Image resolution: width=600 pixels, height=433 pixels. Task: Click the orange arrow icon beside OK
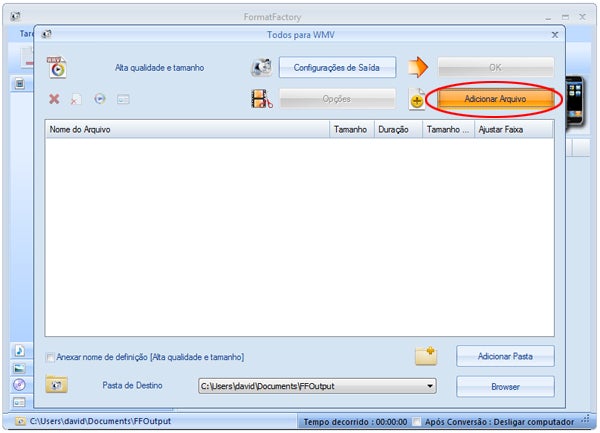tap(417, 67)
